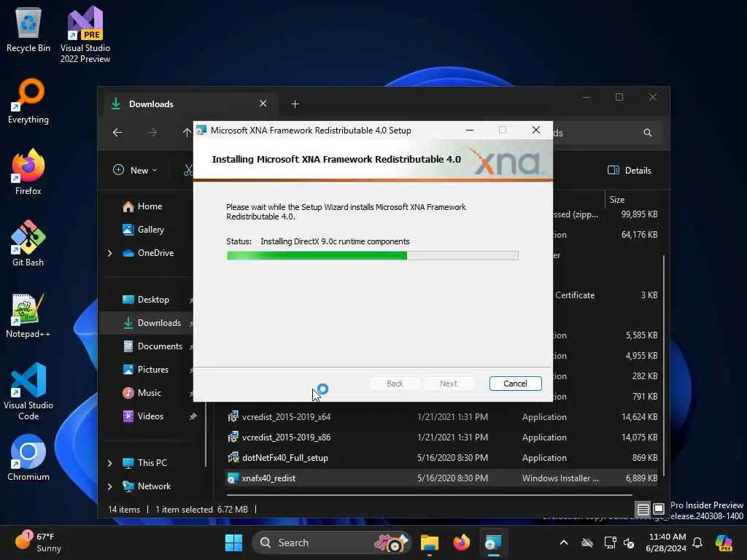
Task: Click the installation progress bar
Action: 373,256
